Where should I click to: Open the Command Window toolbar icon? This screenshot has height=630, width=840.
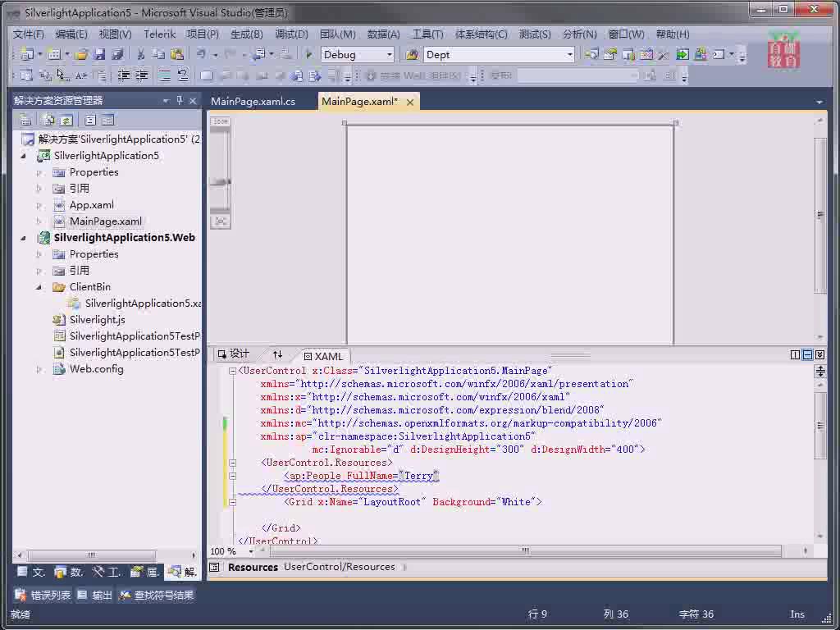click(x=719, y=54)
